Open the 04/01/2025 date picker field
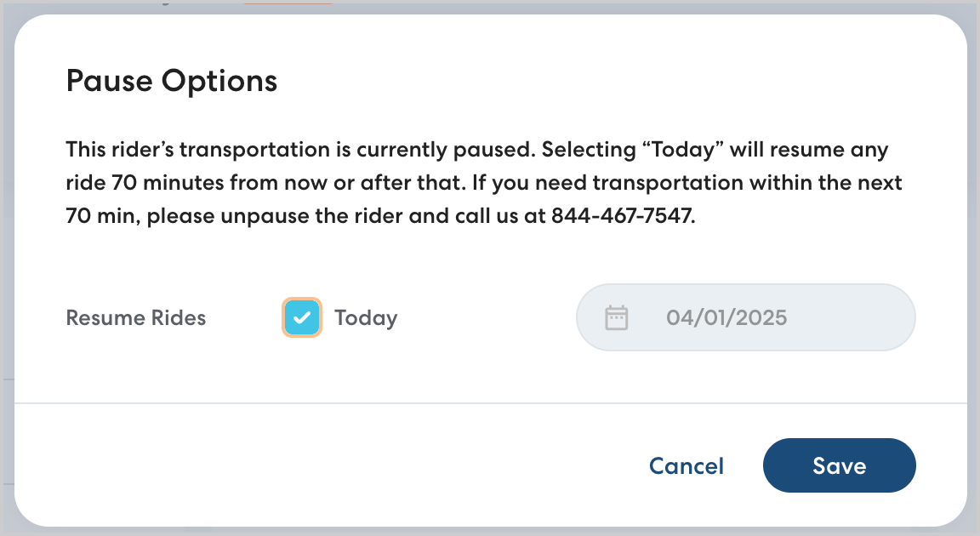The width and height of the screenshot is (980, 536). [x=745, y=318]
